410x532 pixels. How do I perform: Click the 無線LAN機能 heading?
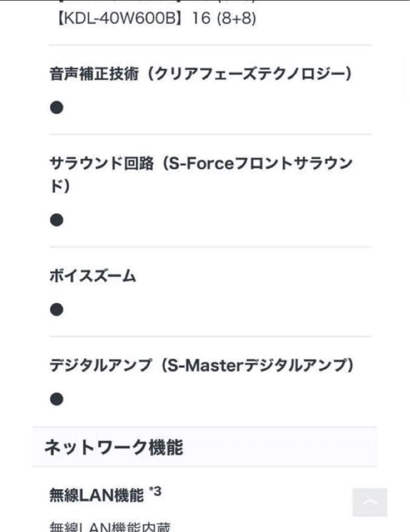click(96, 495)
